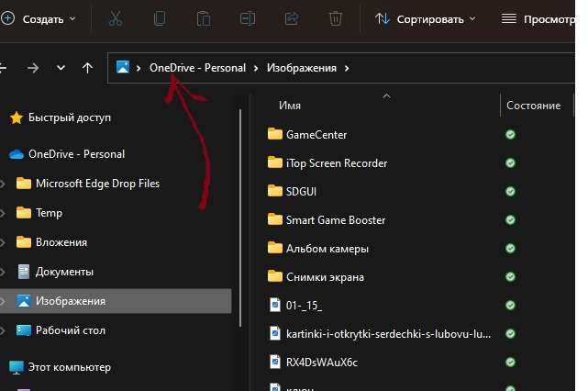Navigate forward with the right arrow
This screenshot has width=588, height=391.
tap(33, 68)
